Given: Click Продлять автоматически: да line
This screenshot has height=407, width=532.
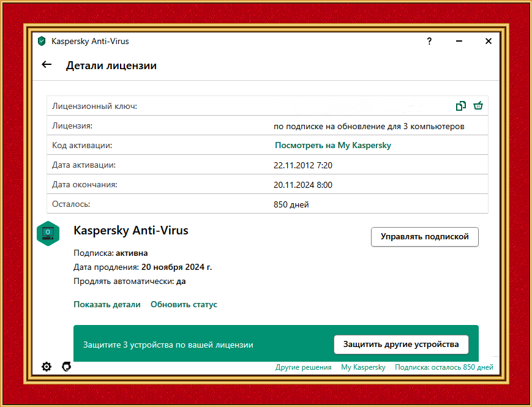Looking at the screenshot, I should point(130,281).
